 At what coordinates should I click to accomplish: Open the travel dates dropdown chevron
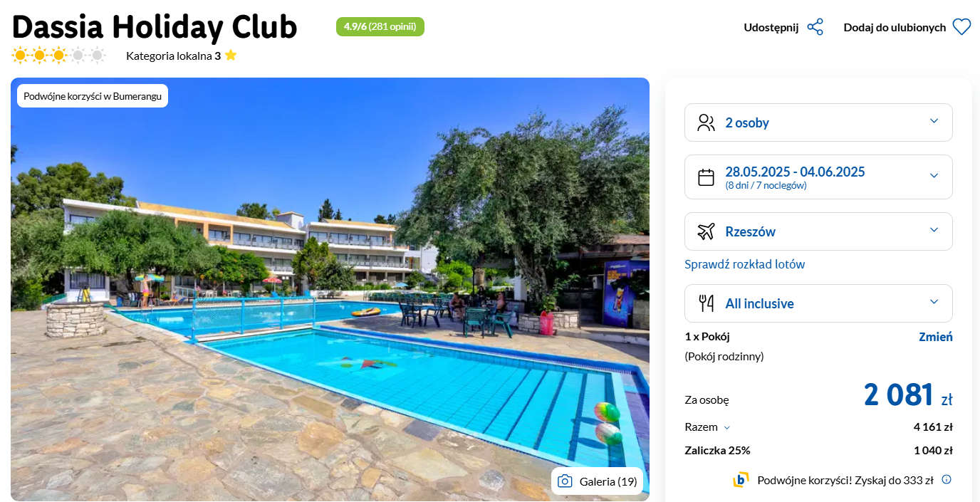[934, 175]
